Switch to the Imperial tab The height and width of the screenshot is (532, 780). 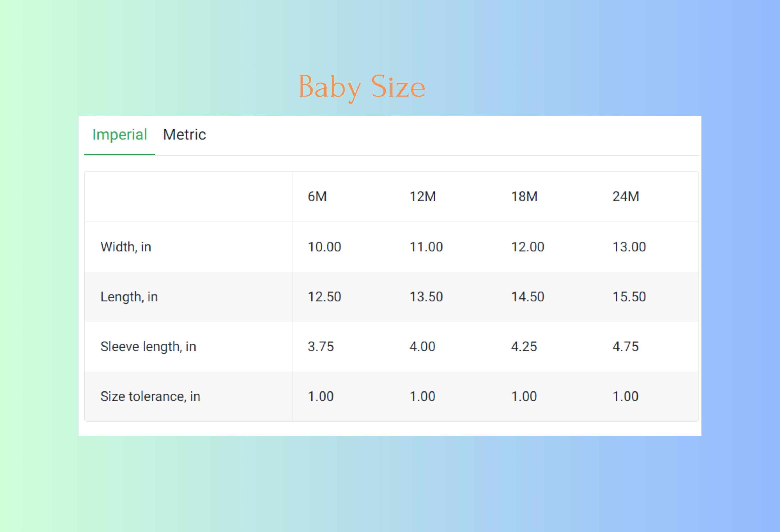(120, 135)
